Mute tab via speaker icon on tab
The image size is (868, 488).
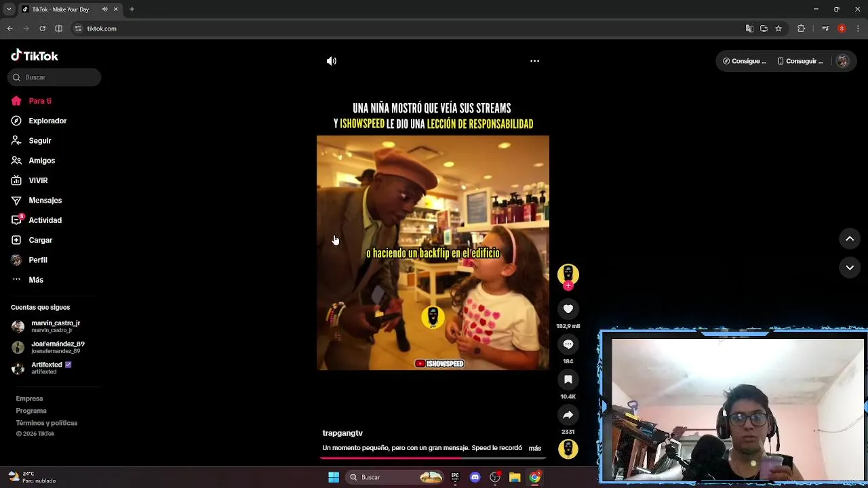[x=104, y=9]
